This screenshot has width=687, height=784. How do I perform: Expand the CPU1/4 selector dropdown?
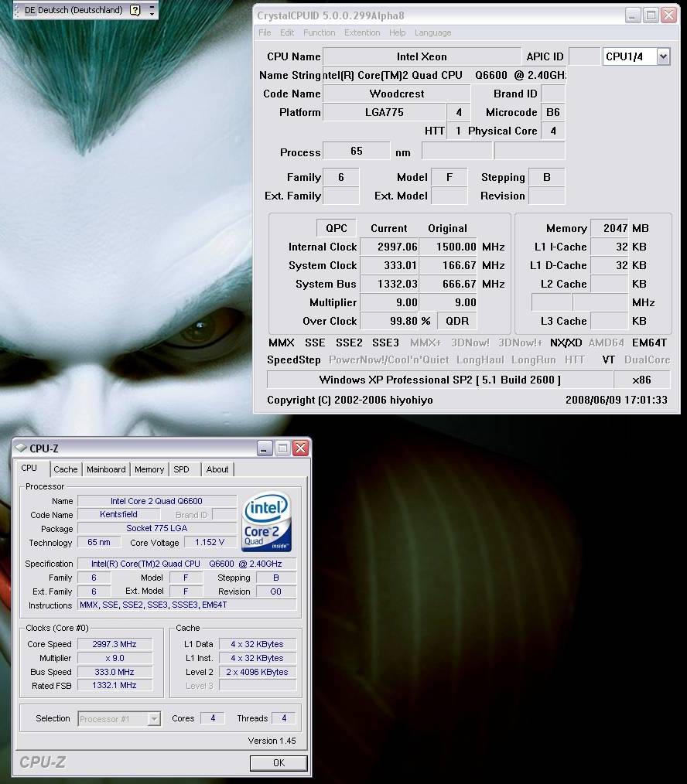click(663, 56)
